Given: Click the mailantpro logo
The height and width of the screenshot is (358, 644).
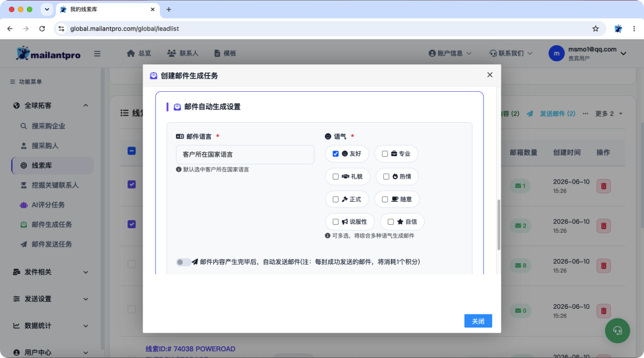Looking at the screenshot, I should pos(48,53).
